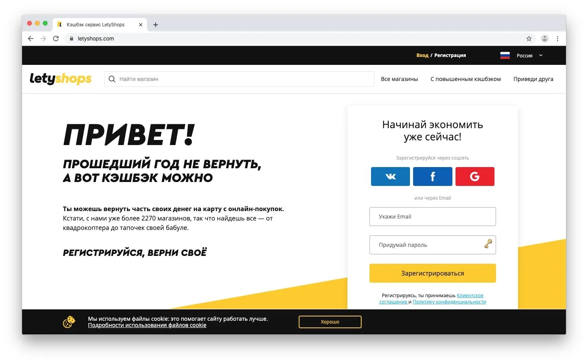Reload the page in the browser
Image resolution: width=588 pixels, height=364 pixels.
(x=56, y=39)
